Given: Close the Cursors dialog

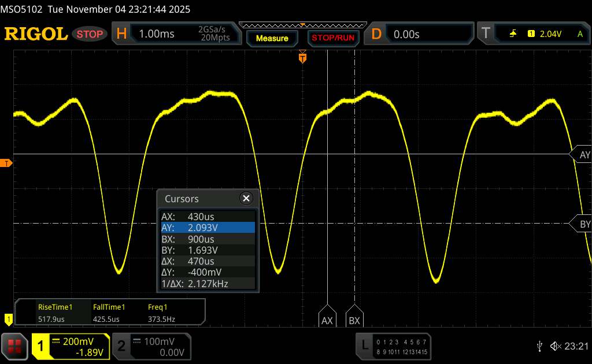Looking at the screenshot, I should (246, 198).
